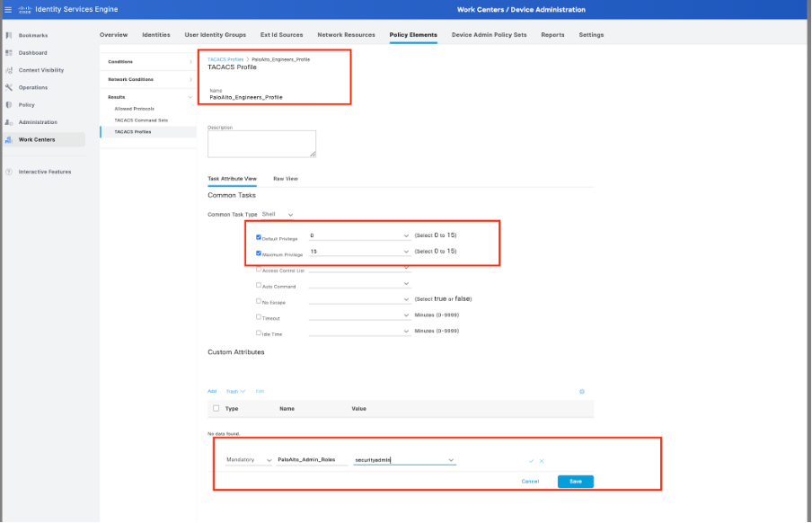Open the Trash dropdown
This screenshot has height=523, width=812.
pos(235,391)
